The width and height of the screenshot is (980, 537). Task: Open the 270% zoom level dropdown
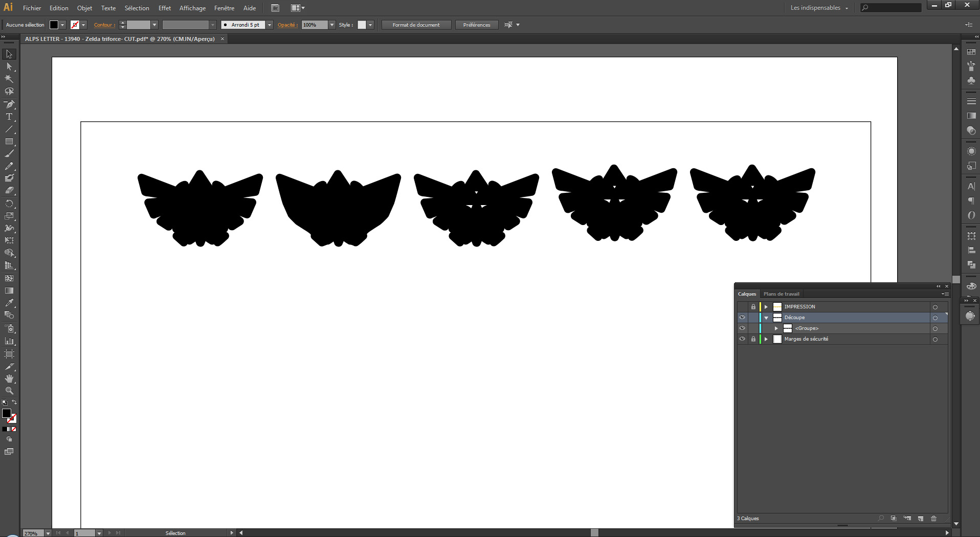pos(48,533)
